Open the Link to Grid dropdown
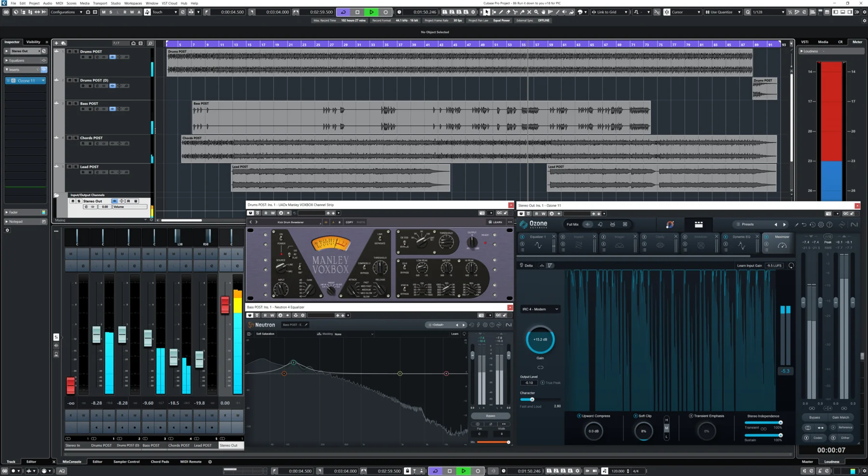Viewport: 868px width, 476px height. tap(610, 12)
